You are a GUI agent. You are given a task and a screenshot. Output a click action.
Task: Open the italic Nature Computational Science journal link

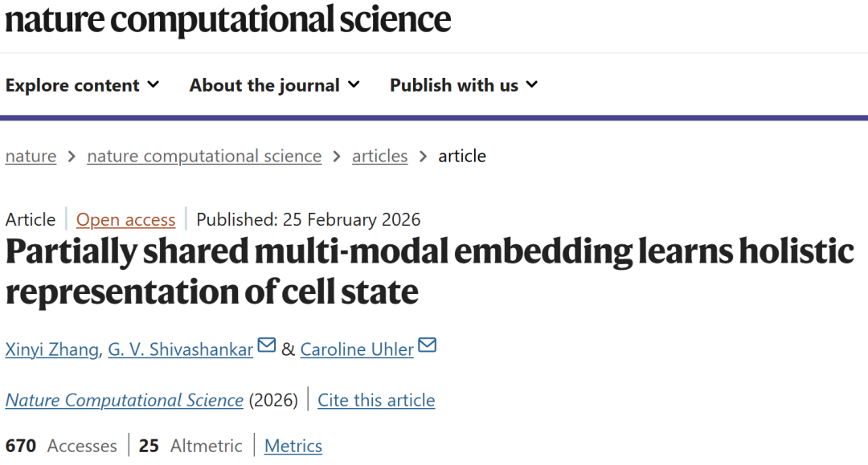click(x=125, y=400)
